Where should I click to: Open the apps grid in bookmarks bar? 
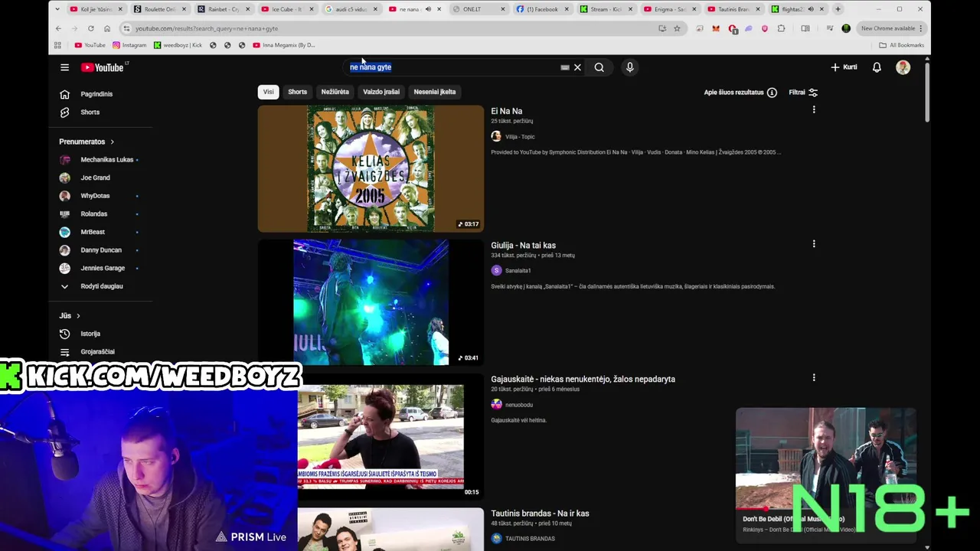57,45
